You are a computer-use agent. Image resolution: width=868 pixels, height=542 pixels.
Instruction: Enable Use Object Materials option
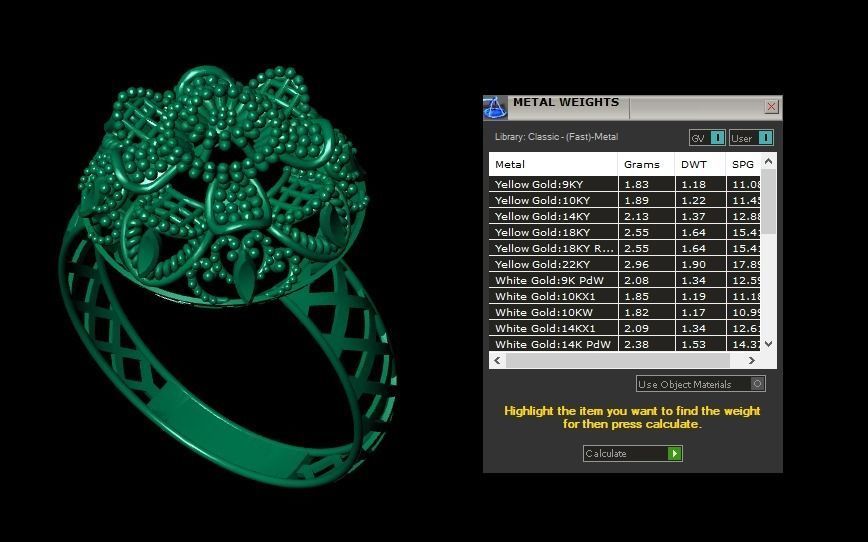[700, 384]
